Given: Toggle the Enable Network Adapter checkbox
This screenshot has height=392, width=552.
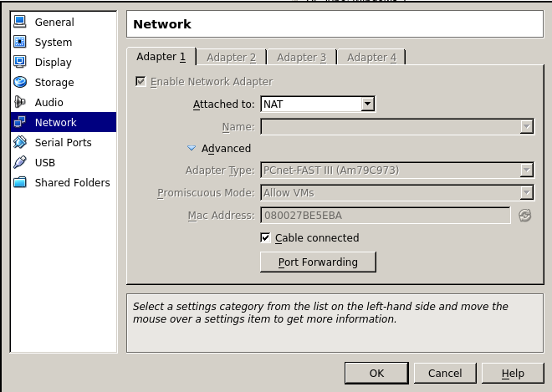Looking at the screenshot, I should pyautogui.click(x=141, y=82).
